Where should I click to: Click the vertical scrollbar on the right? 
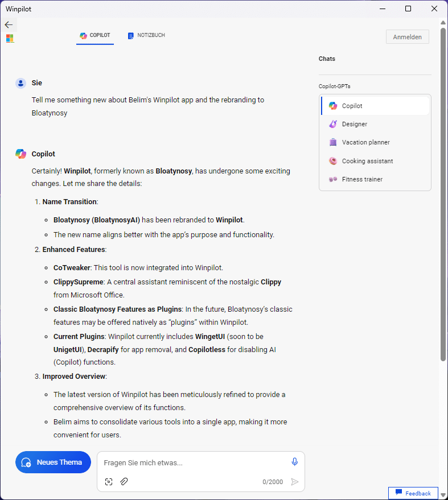tap(443, 193)
